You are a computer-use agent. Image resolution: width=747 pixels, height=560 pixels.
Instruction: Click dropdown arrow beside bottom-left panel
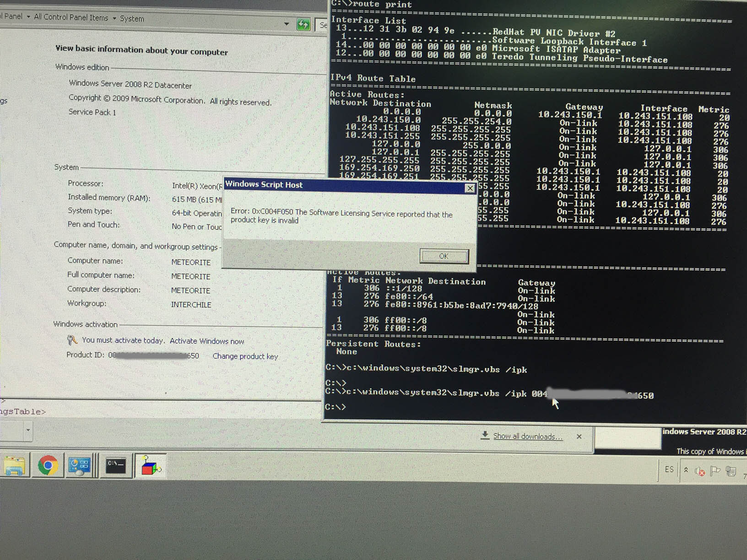pyautogui.click(x=28, y=430)
